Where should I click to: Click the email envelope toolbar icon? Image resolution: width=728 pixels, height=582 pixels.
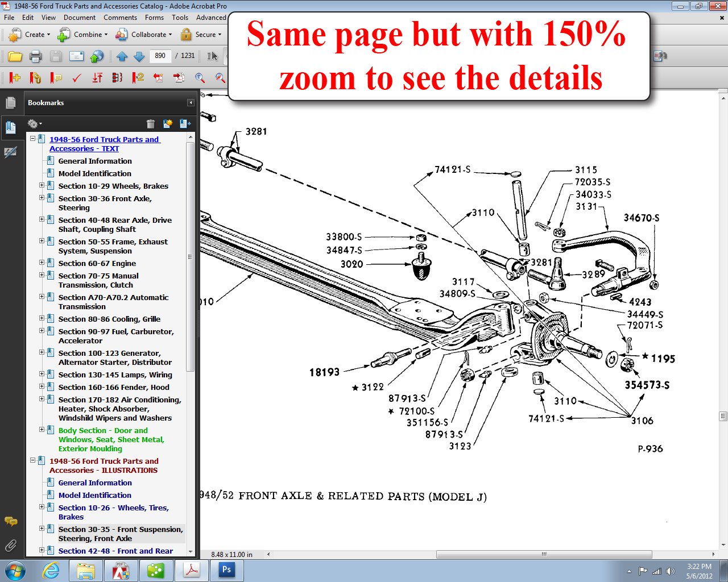click(76, 56)
